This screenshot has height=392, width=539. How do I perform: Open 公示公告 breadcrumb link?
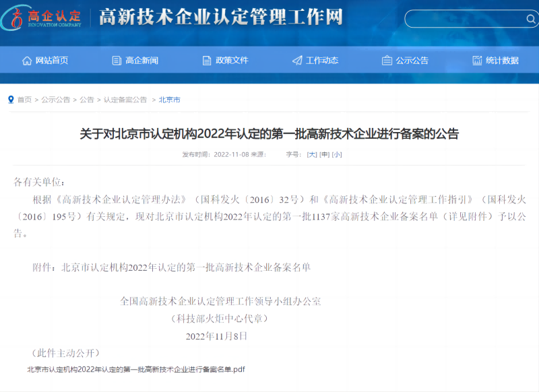coord(55,100)
